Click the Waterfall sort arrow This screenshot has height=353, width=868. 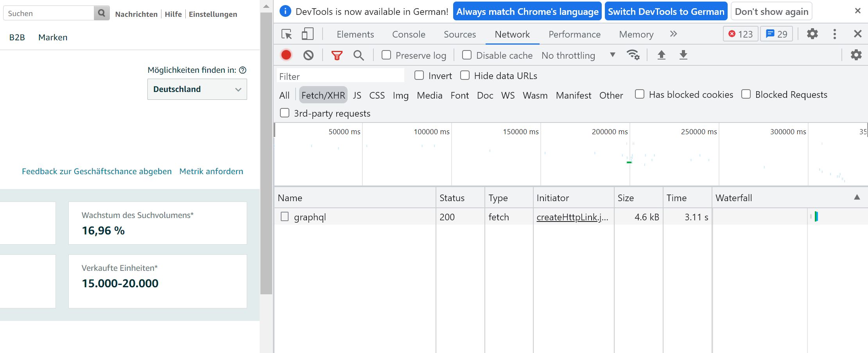(x=857, y=197)
